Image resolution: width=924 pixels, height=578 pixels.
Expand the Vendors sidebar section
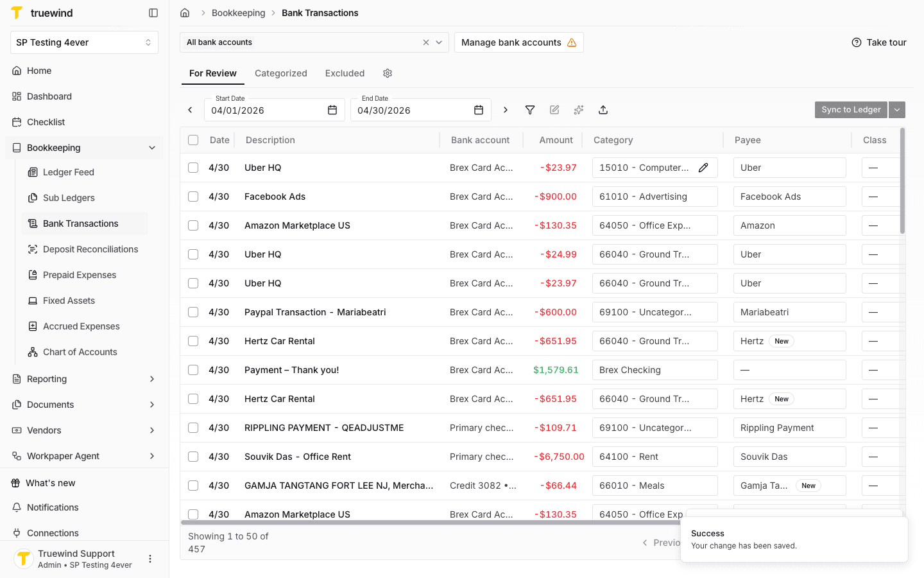pyautogui.click(x=152, y=430)
